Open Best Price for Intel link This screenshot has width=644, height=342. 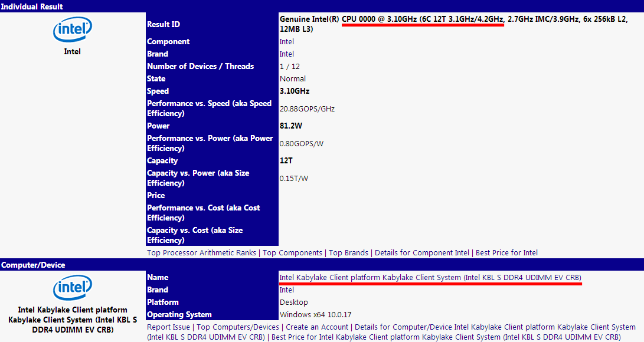tap(506, 253)
